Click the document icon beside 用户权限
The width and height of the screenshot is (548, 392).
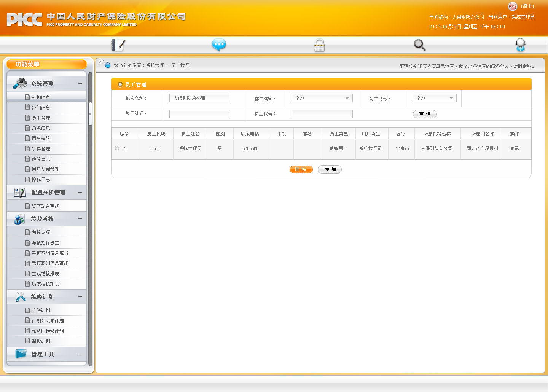point(27,138)
